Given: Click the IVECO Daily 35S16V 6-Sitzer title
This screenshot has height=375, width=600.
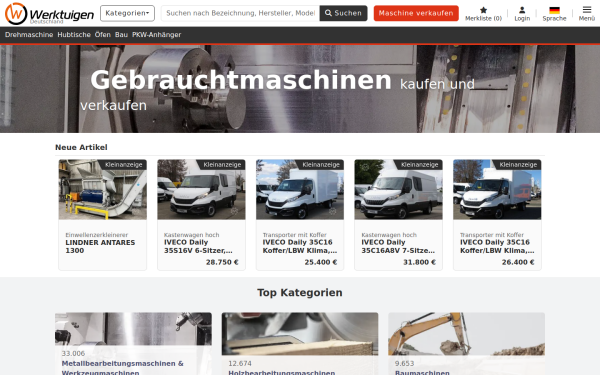Looking at the screenshot, I should pyautogui.click(x=198, y=247).
